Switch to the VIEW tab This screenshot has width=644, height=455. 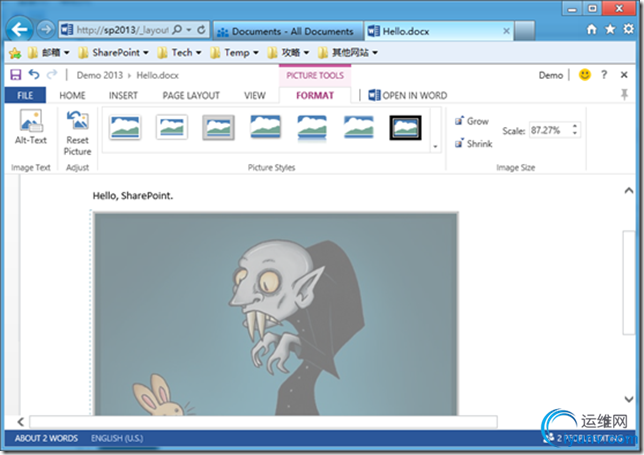[255, 95]
